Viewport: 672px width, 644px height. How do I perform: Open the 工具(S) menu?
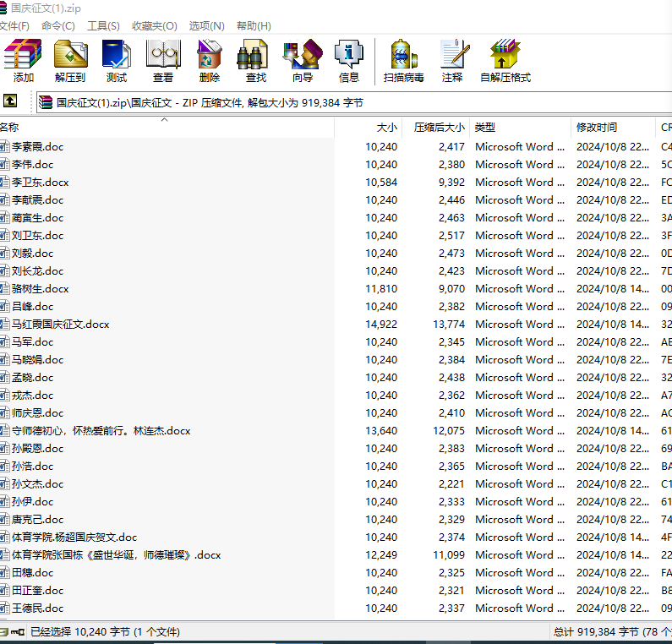tap(103, 26)
